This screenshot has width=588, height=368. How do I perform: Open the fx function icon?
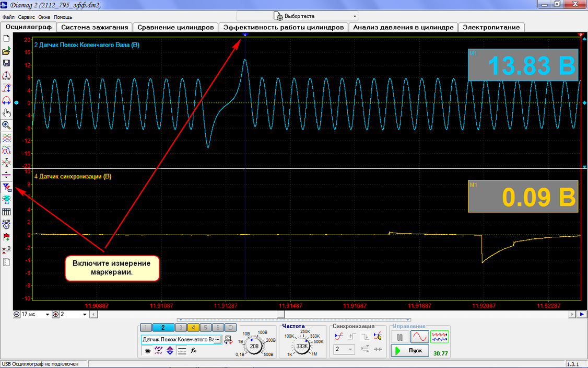pyautogui.click(x=194, y=351)
